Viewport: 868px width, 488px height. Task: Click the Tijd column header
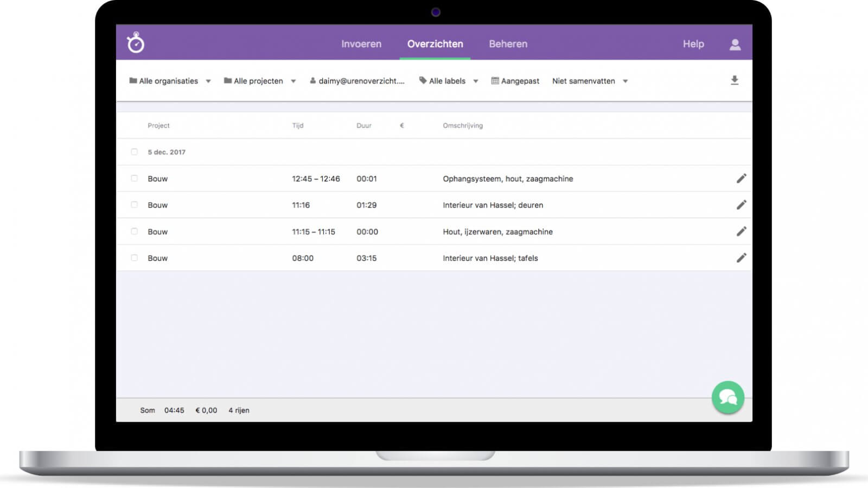[x=298, y=125]
